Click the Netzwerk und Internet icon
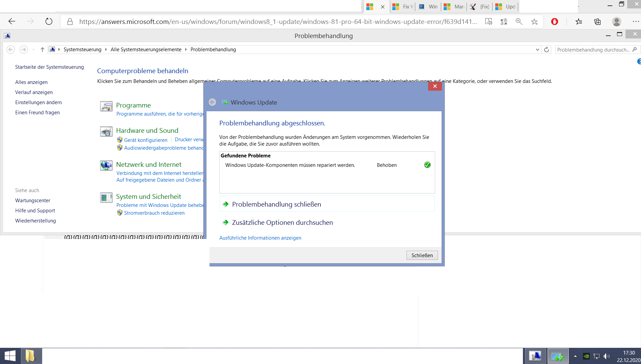 pyautogui.click(x=106, y=165)
